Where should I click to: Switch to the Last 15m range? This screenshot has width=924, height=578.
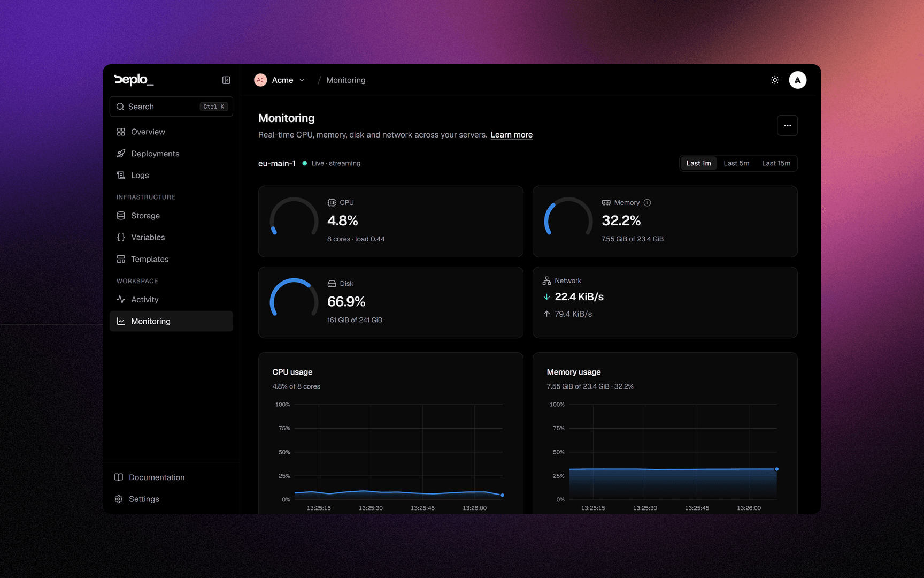[x=776, y=163]
